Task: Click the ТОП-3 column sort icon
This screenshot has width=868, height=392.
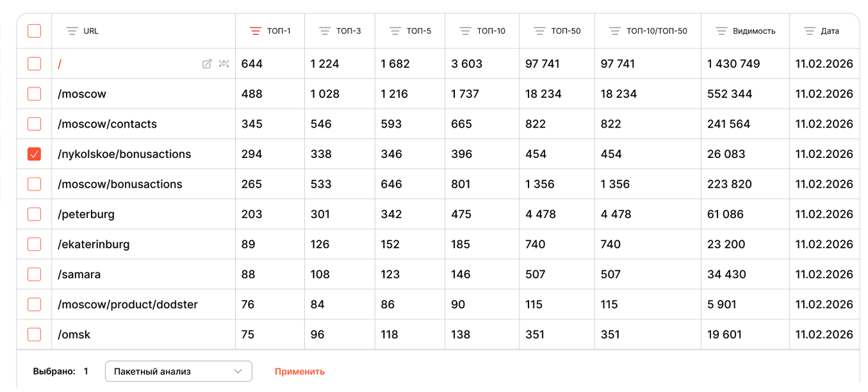Action: pyautogui.click(x=325, y=31)
